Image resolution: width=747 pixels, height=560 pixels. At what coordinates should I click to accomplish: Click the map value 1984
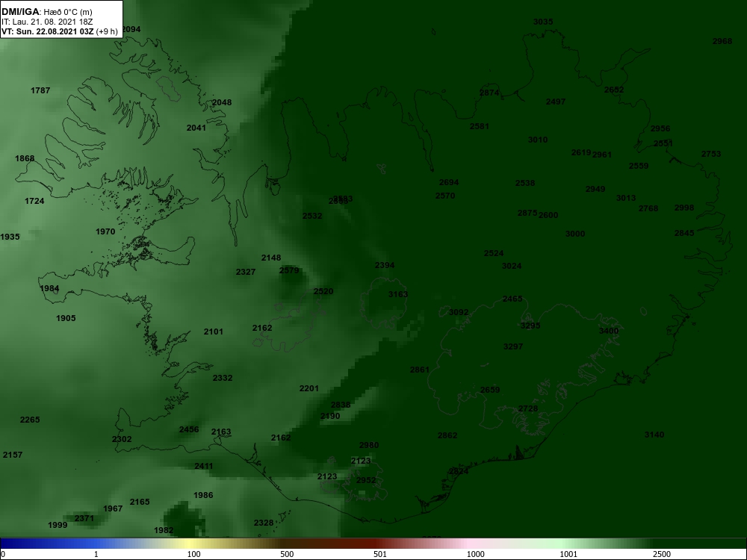(49, 288)
